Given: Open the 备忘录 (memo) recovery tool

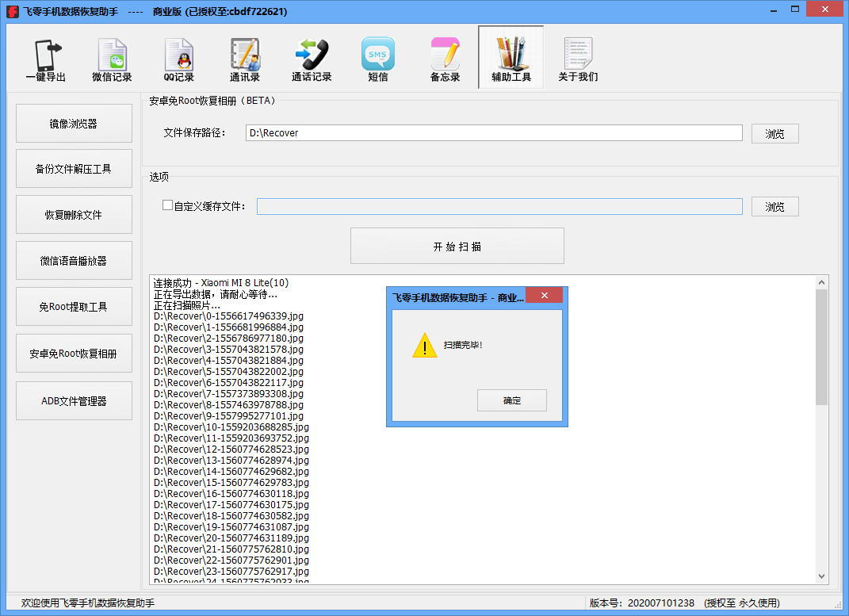Looking at the screenshot, I should 445,57.
